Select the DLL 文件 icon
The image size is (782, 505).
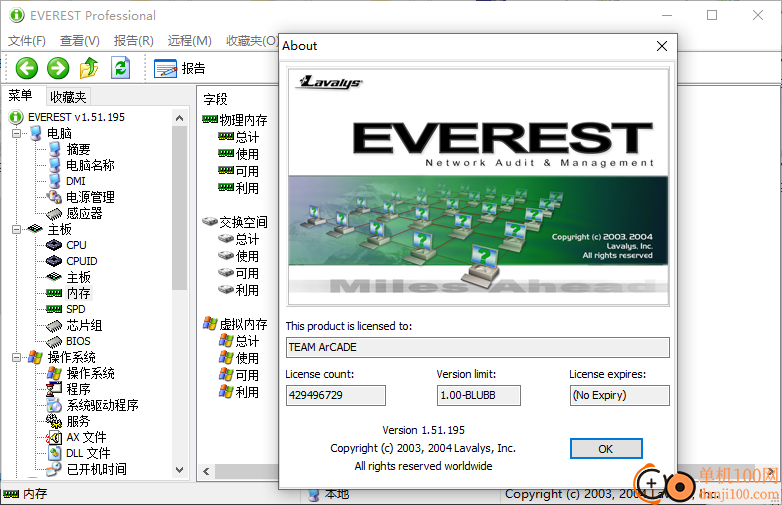pos(54,453)
